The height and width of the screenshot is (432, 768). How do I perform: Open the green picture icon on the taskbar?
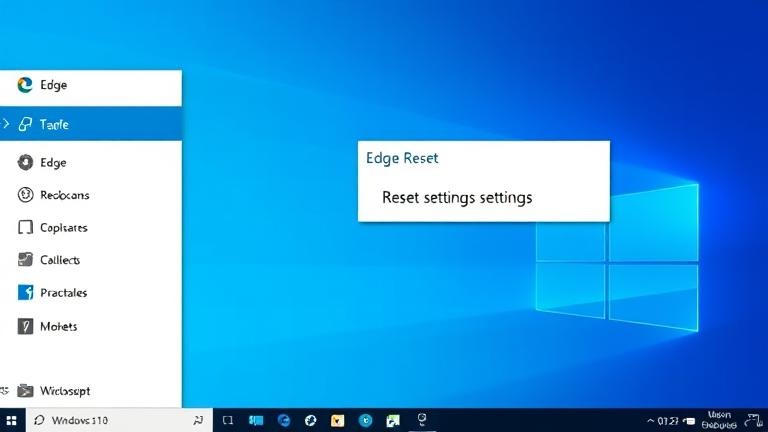click(x=393, y=420)
